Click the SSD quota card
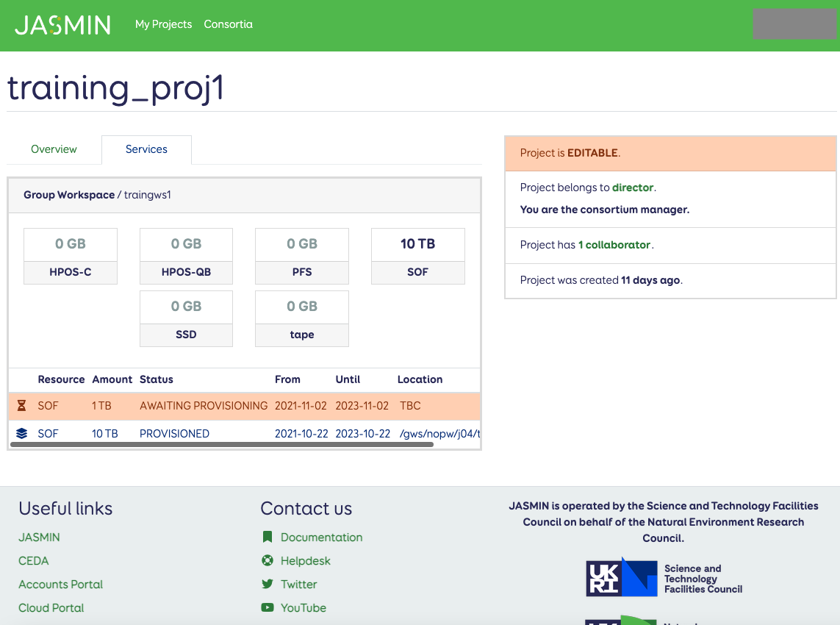 (186, 318)
